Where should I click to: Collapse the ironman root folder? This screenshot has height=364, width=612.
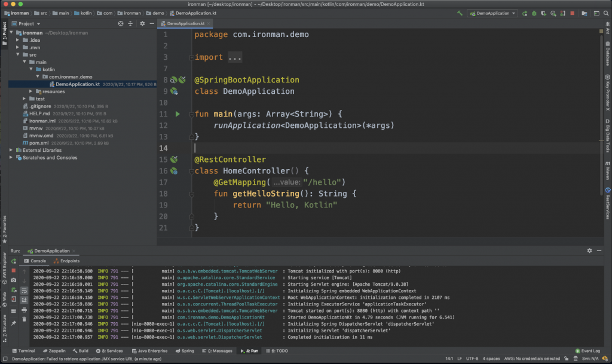coord(12,33)
